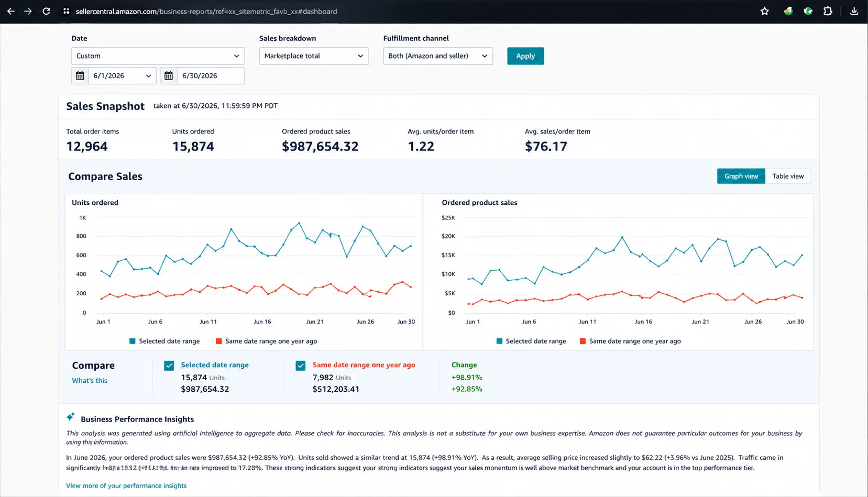Expand the 6/1/2026 start date dropdown
Viewport: 868px width, 497px height.
(123, 76)
